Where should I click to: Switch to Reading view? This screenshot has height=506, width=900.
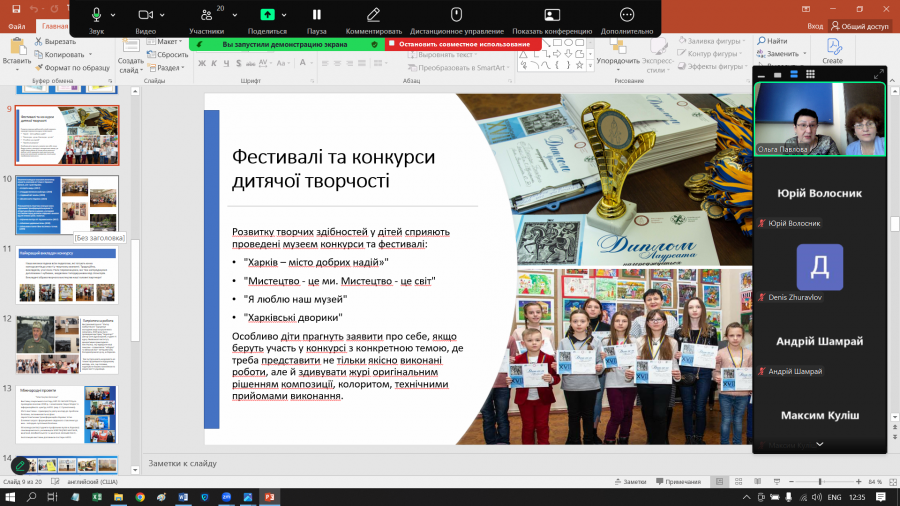pyautogui.click(x=757, y=482)
